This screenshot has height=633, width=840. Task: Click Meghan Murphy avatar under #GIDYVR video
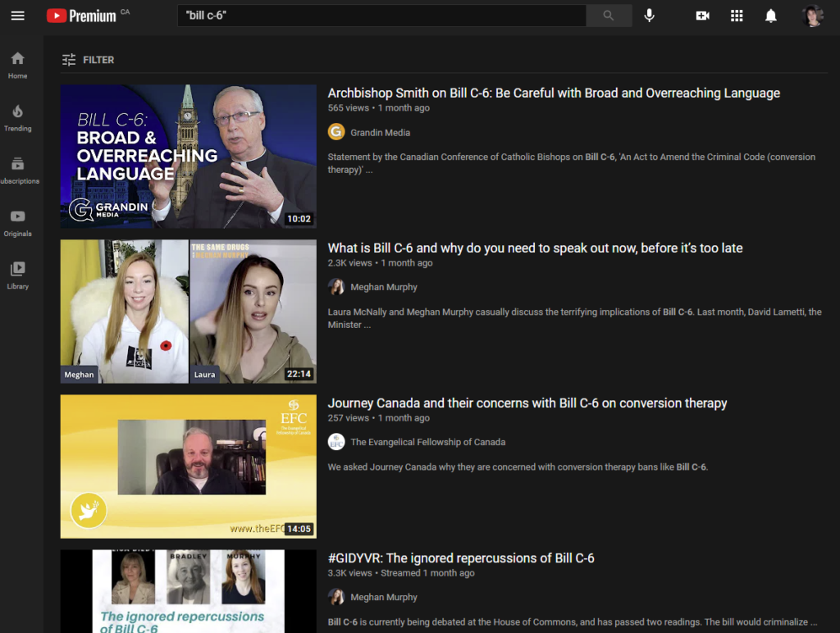pyautogui.click(x=336, y=597)
